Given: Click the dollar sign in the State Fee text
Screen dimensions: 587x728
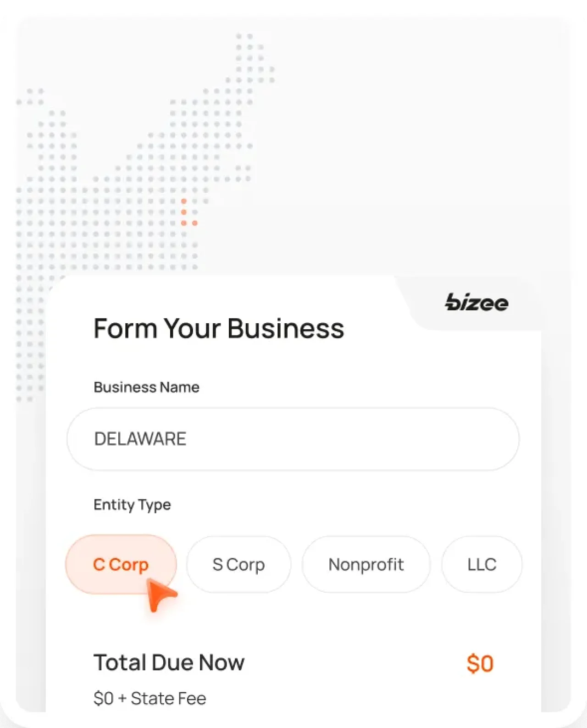Looking at the screenshot, I should pos(99,698).
